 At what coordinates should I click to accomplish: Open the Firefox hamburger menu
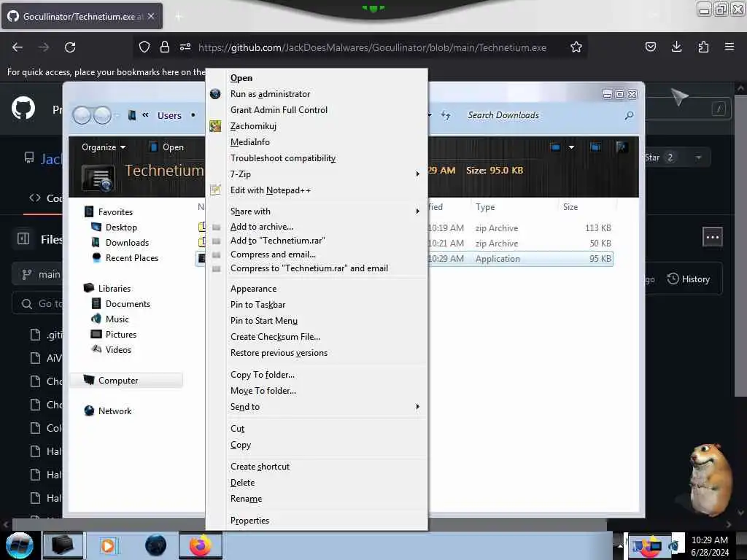(729, 47)
